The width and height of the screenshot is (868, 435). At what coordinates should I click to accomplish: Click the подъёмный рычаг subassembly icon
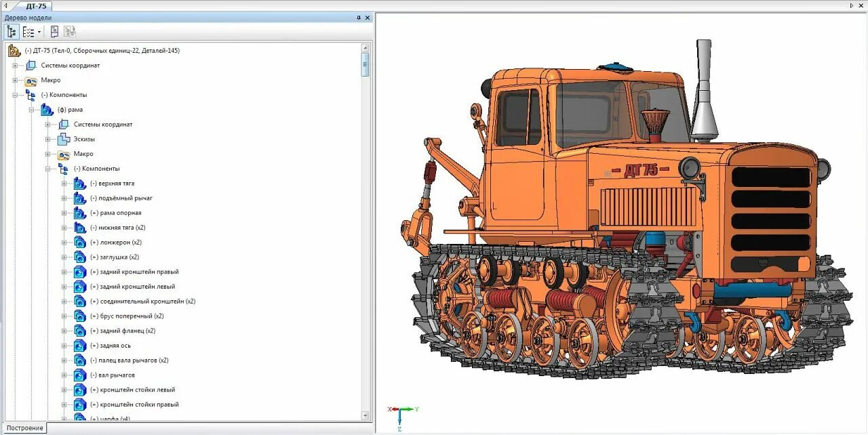click(x=80, y=198)
